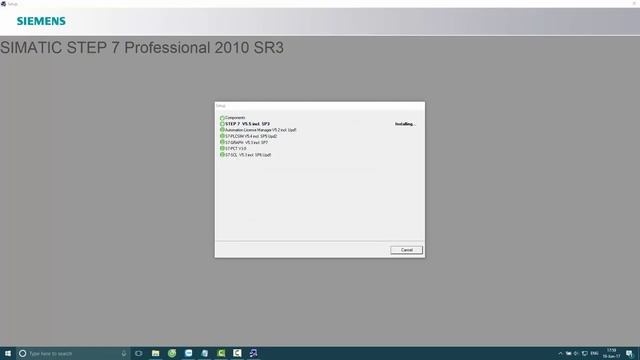This screenshot has height=360, width=640.
Task: Open the green circular app in taskbar
Action: (x=172, y=353)
